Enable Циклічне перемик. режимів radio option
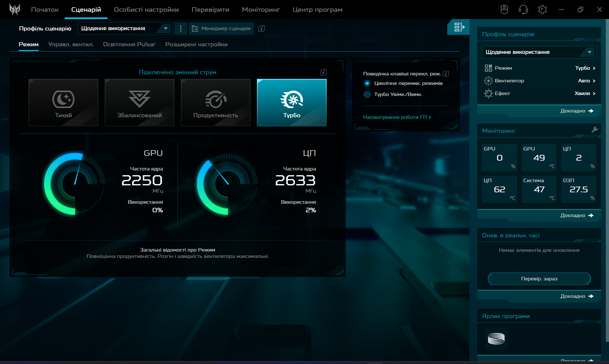This screenshot has height=364, width=609. click(367, 83)
